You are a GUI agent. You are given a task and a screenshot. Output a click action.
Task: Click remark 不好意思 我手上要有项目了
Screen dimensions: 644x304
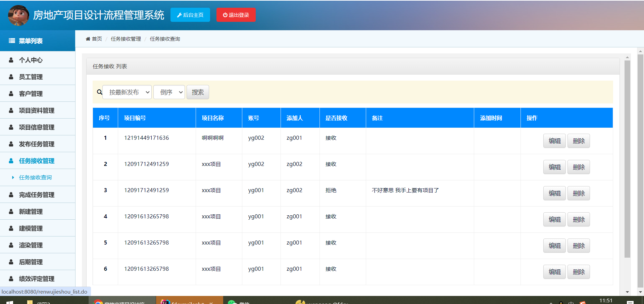click(x=405, y=190)
